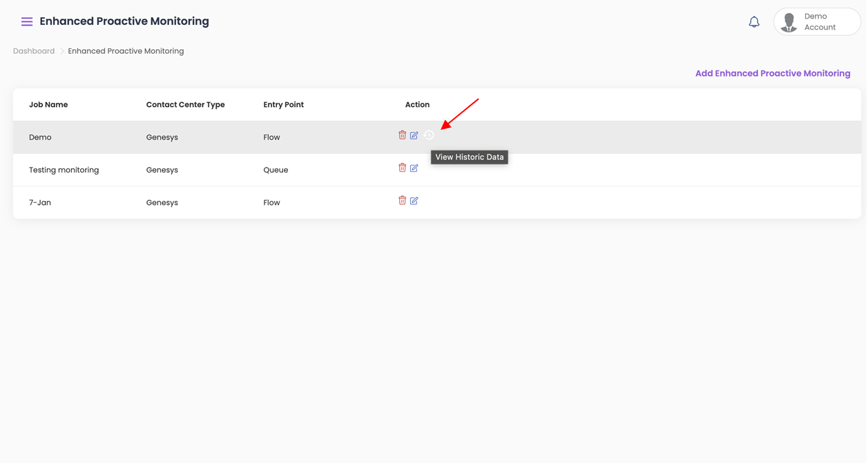
Task: Click the Entry Point column header
Action: [283, 105]
